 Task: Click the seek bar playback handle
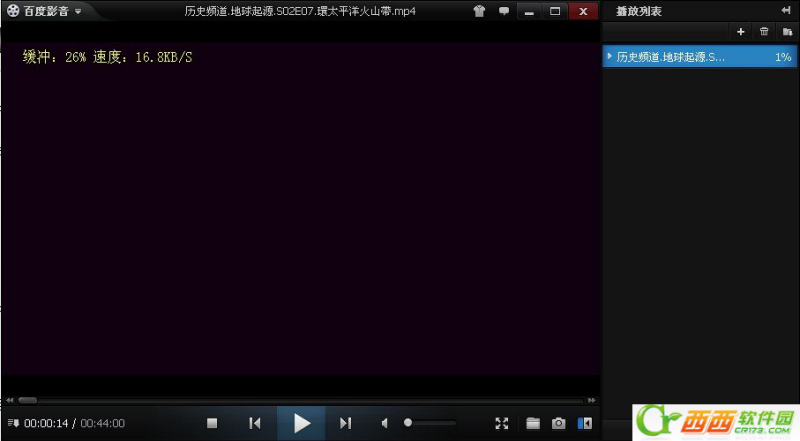[28, 400]
